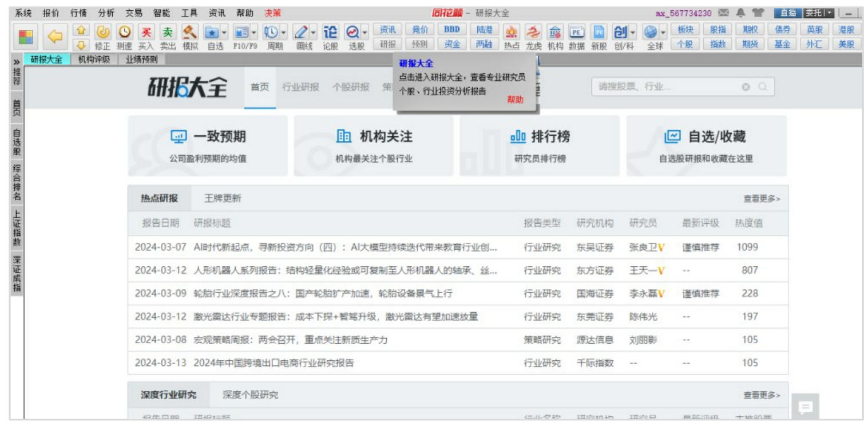
Task: Expand the 画线 dropdown arrow
Action: tap(314, 32)
